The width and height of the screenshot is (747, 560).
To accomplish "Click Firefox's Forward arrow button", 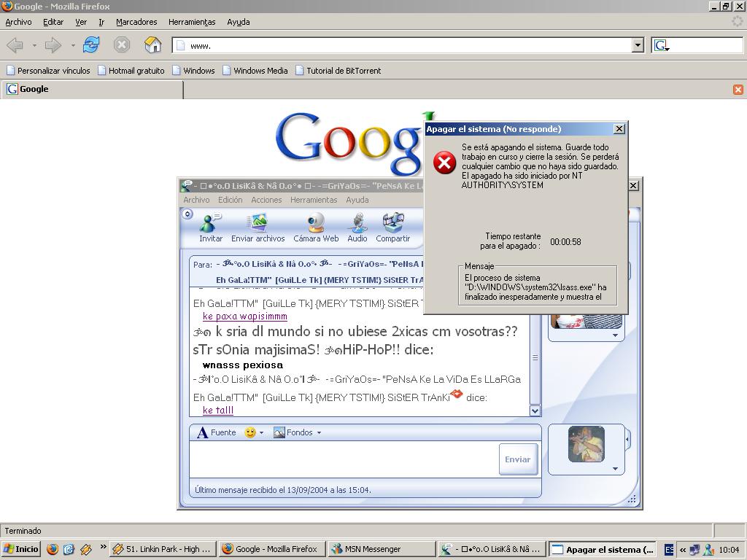I will [x=53, y=45].
